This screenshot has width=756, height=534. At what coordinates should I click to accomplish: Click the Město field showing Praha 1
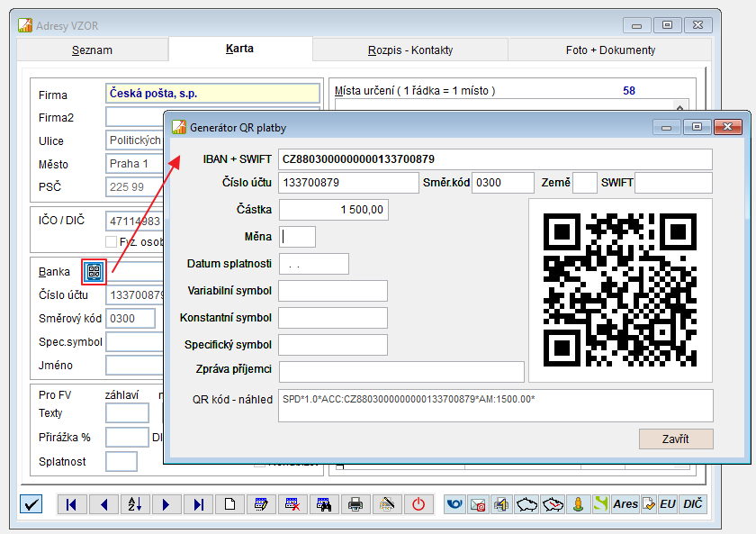click(x=135, y=164)
